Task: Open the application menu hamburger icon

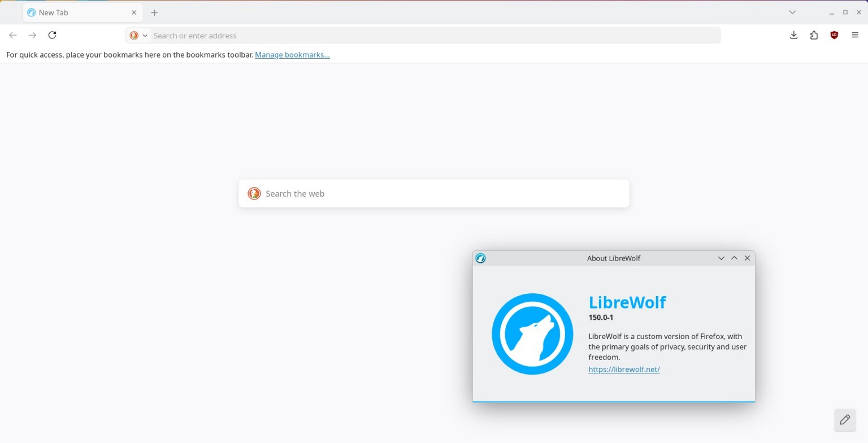Action: point(855,35)
